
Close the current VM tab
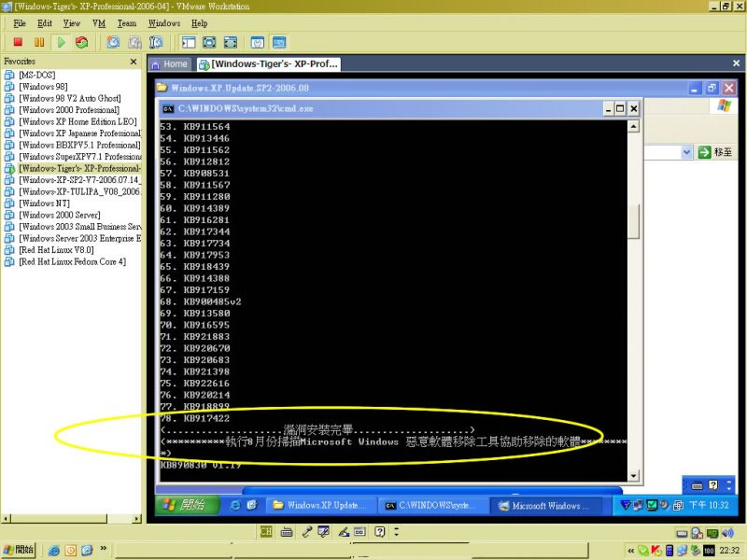[x=736, y=63]
